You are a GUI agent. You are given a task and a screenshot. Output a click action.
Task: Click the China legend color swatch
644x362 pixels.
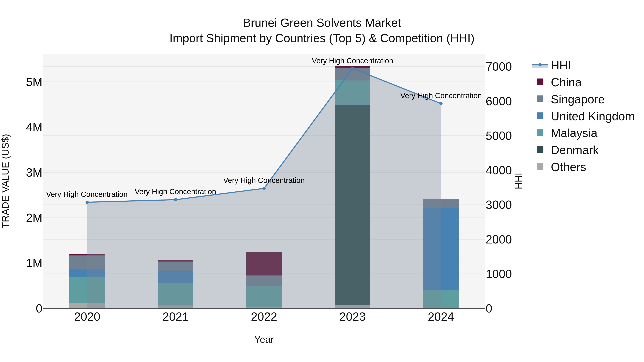pos(540,82)
